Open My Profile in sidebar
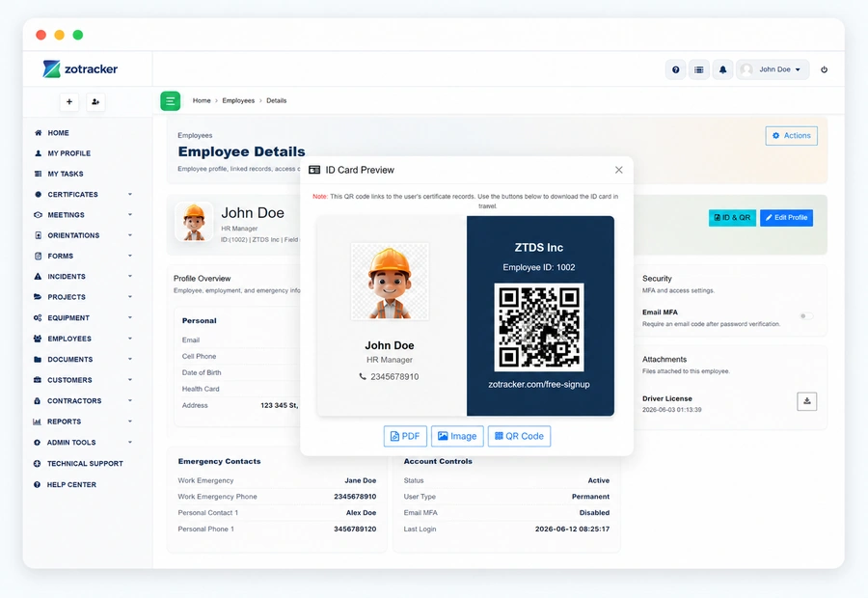 pyautogui.click(x=68, y=153)
